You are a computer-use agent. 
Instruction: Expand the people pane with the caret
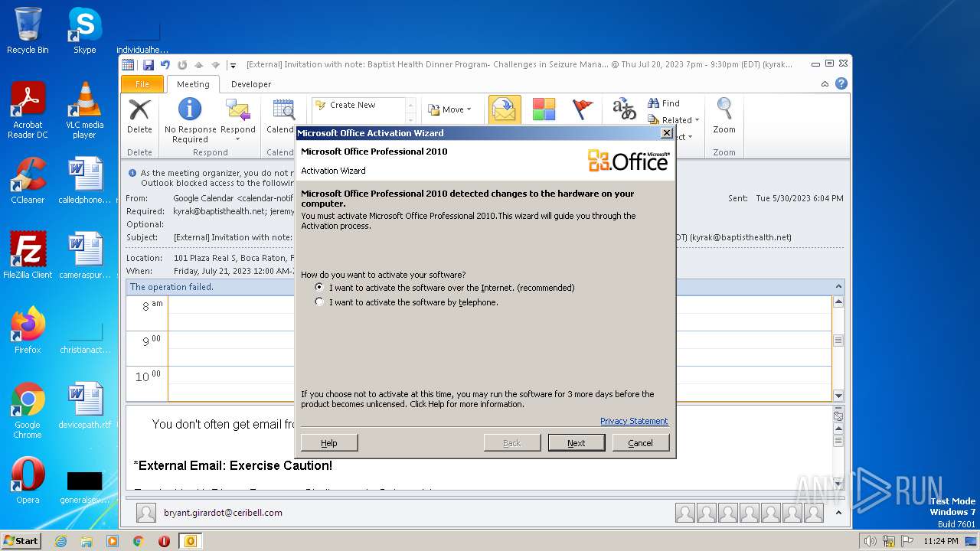coord(839,513)
